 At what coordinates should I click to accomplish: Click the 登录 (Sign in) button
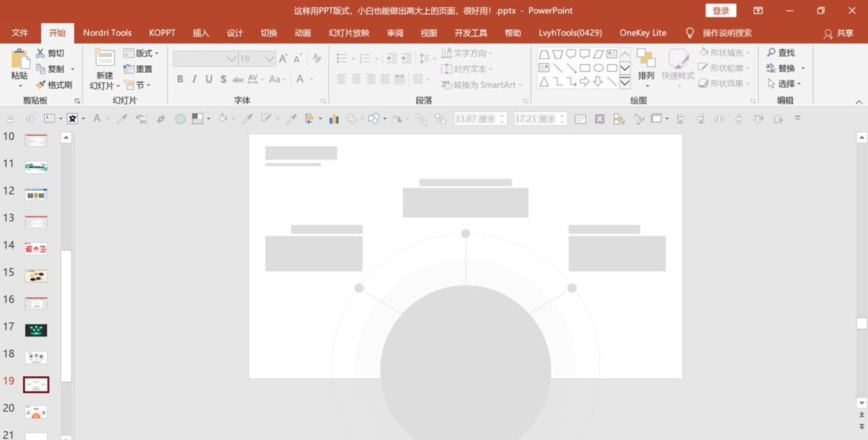coord(721,11)
